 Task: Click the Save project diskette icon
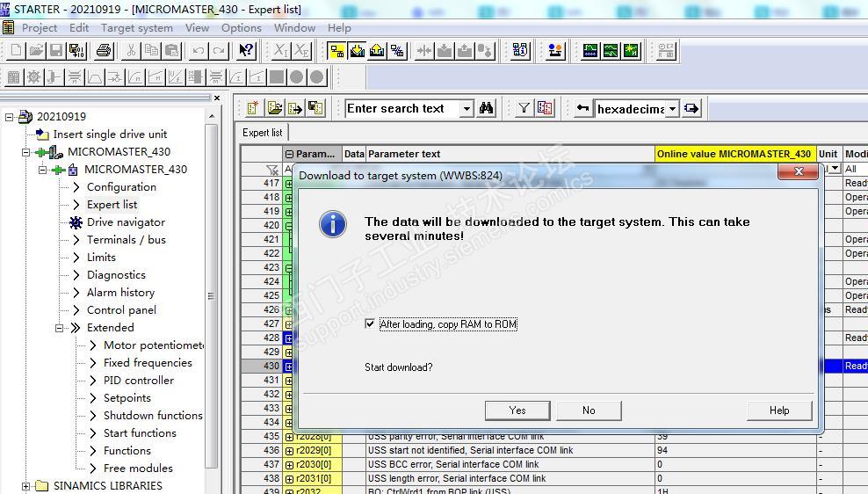coord(56,51)
